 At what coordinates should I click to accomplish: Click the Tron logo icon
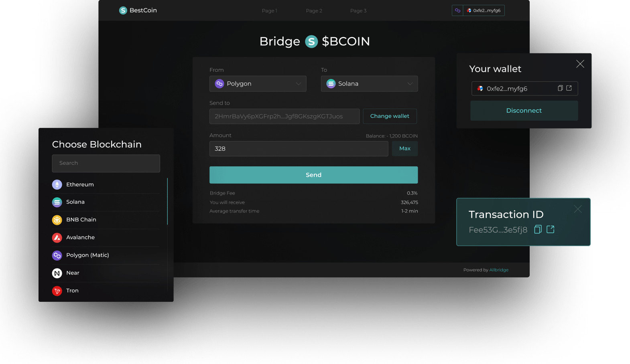coord(57,291)
